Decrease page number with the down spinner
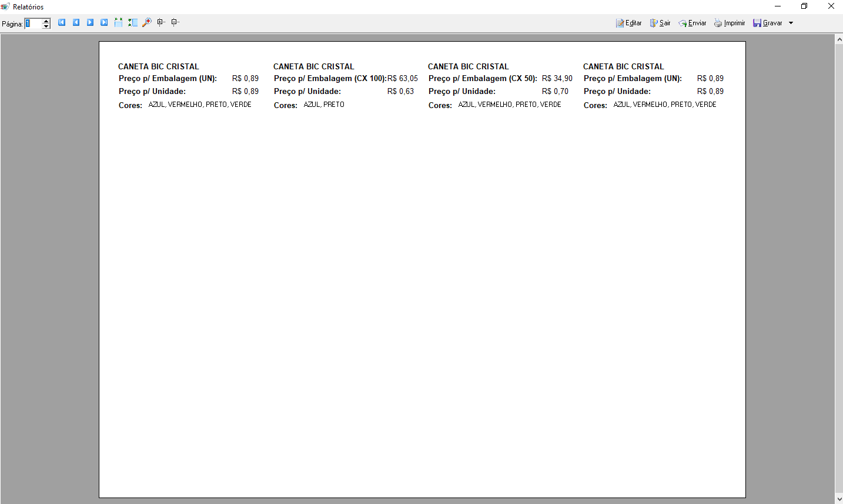The height and width of the screenshot is (504, 843). click(46, 26)
